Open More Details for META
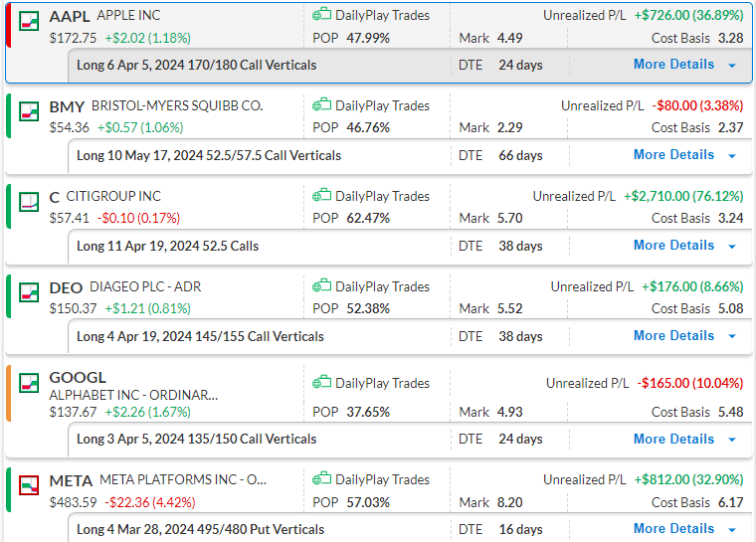Screen dimensions: 756x542 673,528
